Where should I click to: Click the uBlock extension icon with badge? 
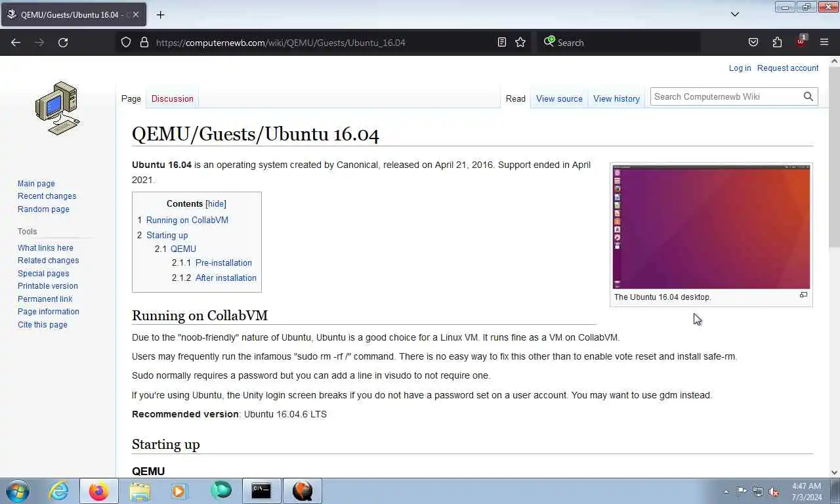[x=801, y=41]
